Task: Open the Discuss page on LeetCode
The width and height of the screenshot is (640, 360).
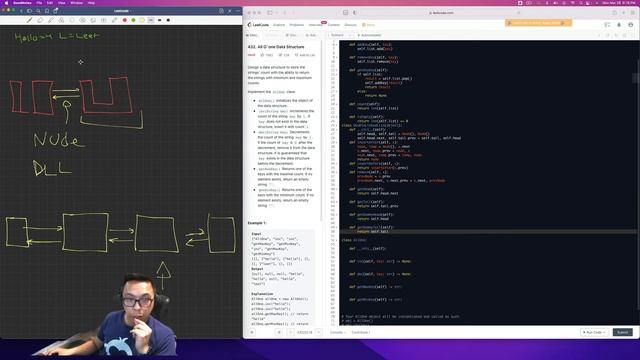Action: coord(351,25)
